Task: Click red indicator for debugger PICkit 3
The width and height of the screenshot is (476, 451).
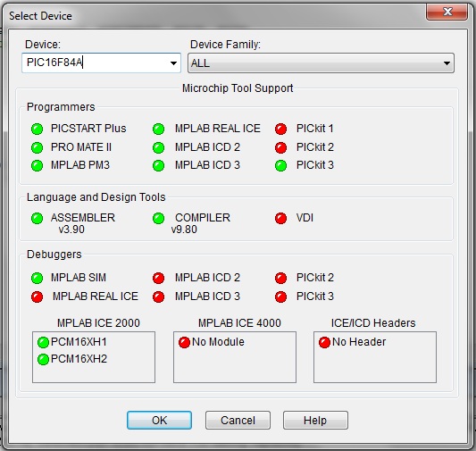Action: [280, 296]
